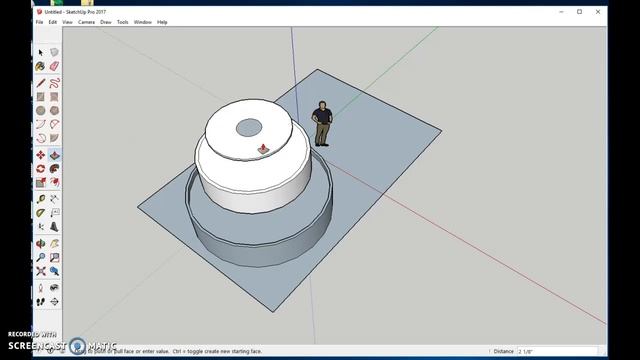Screen dimensions: 640x360
Task: Open the File menu
Action: (x=40, y=22)
